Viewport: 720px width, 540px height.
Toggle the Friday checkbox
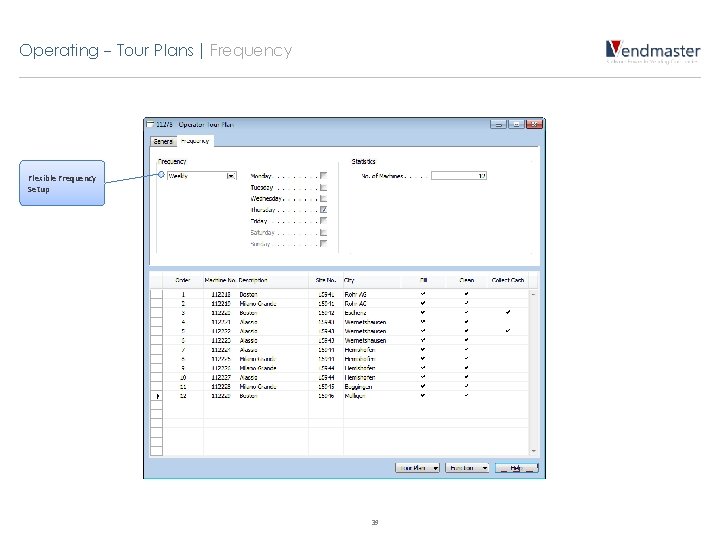pyautogui.click(x=323, y=221)
